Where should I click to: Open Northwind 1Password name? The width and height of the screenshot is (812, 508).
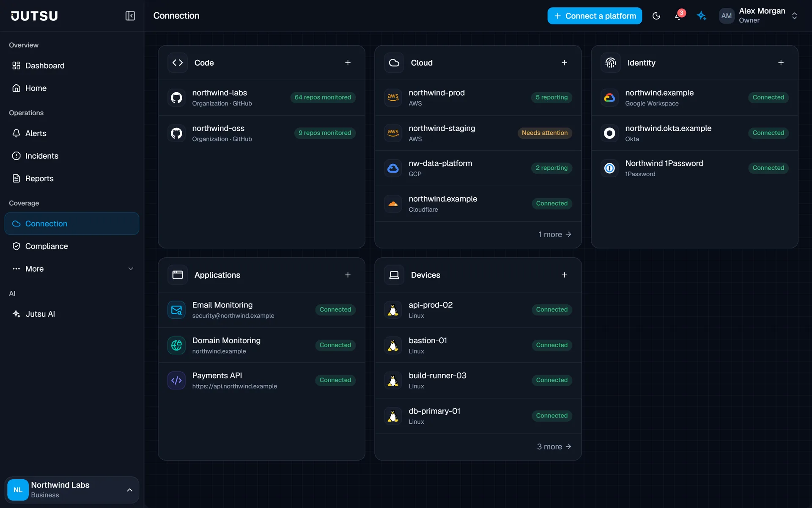click(664, 163)
